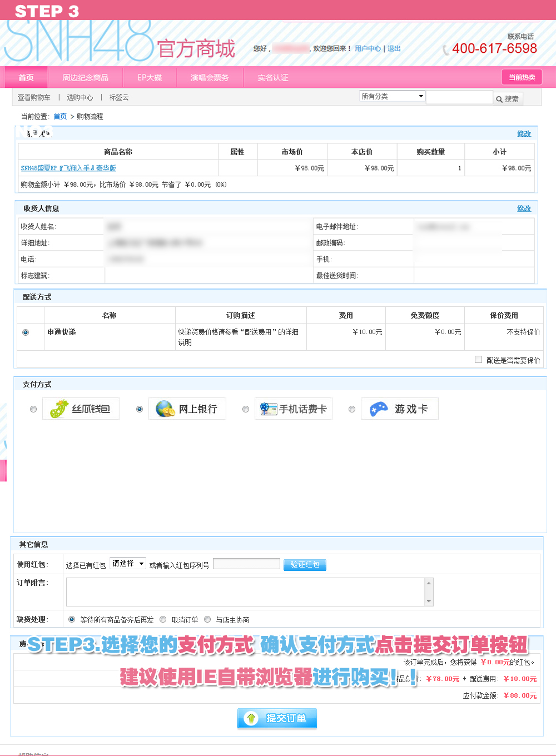Open 选购中心 in the sub-menu
Image resolution: width=556 pixels, height=756 pixels.
click(x=80, y=97)
